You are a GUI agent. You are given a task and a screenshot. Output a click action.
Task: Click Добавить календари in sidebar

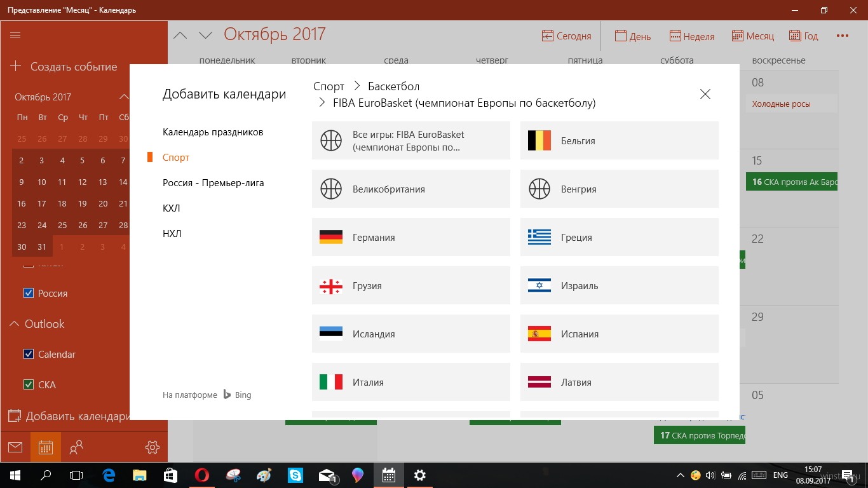click(x=69, y=416)
